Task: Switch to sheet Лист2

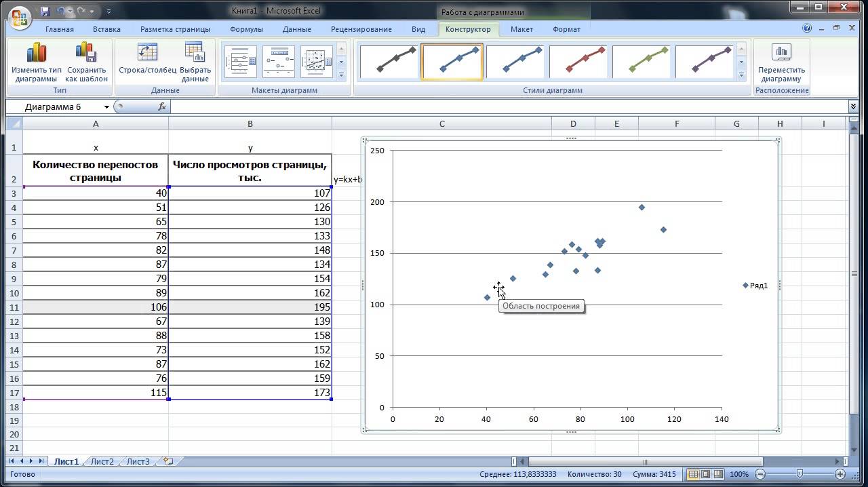Action: [102, 461]
